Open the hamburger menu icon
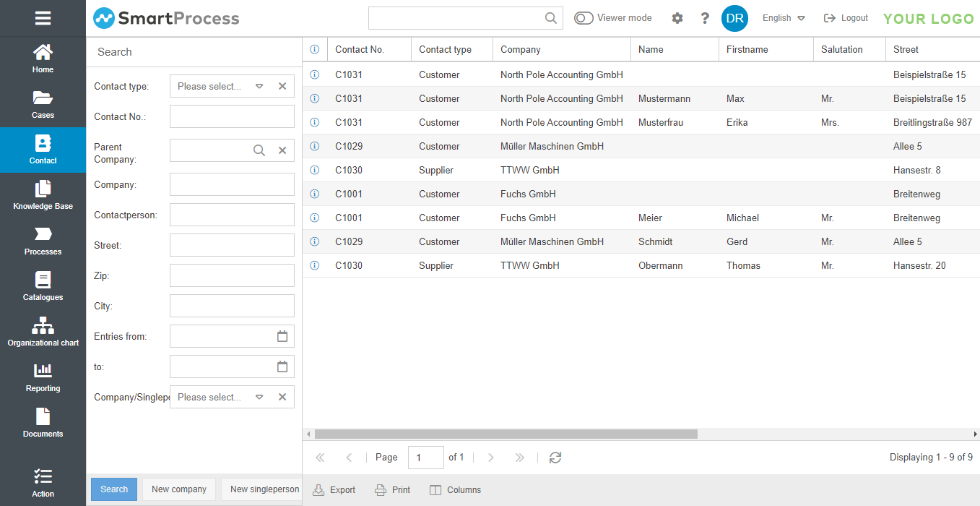This screenshot has width=980, height=506. tap(43, 18)
